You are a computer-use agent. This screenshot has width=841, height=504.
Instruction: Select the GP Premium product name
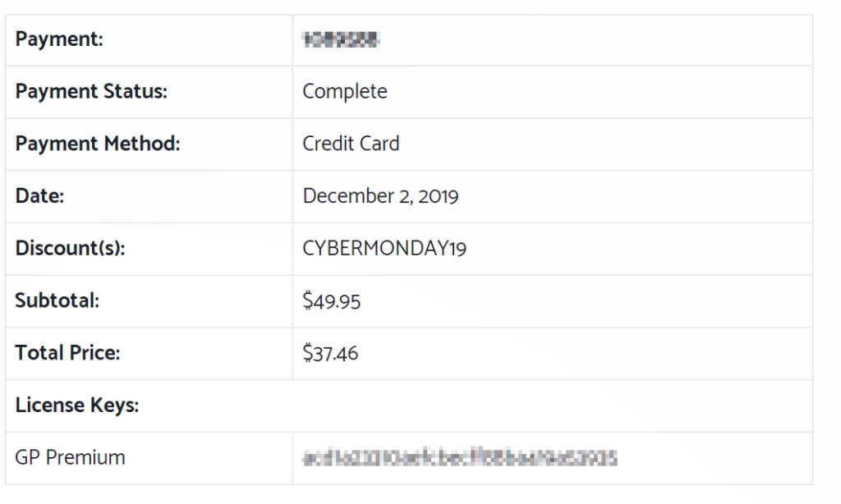coord(71,458)
